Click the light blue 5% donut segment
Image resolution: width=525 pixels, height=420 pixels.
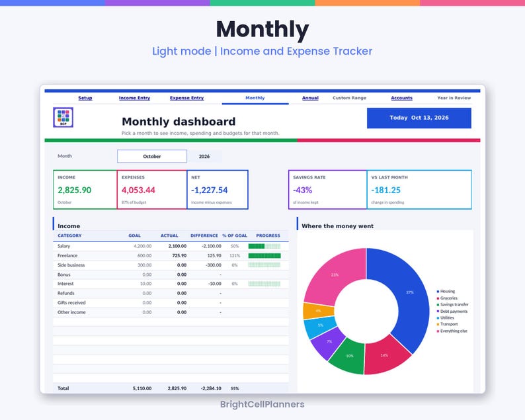(320, 326)
